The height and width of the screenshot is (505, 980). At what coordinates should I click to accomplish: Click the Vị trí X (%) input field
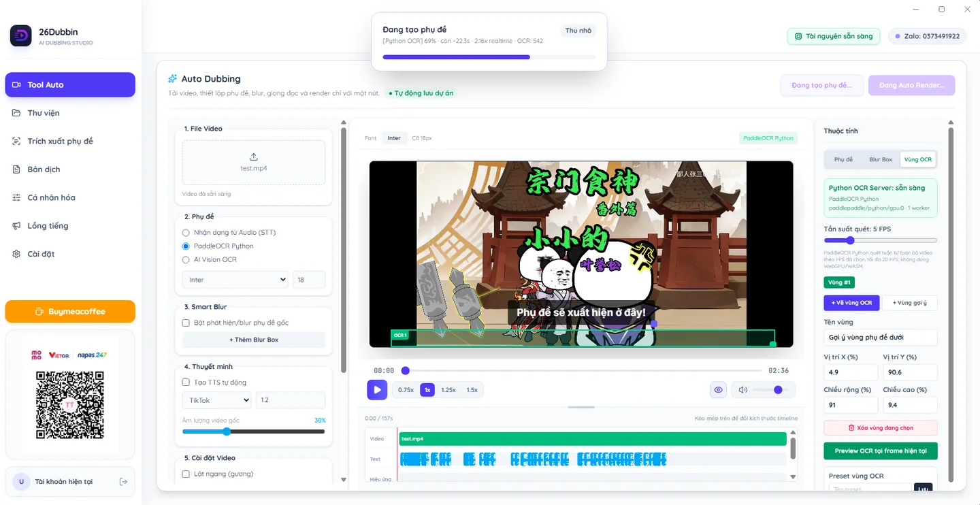tap(851, 372)
